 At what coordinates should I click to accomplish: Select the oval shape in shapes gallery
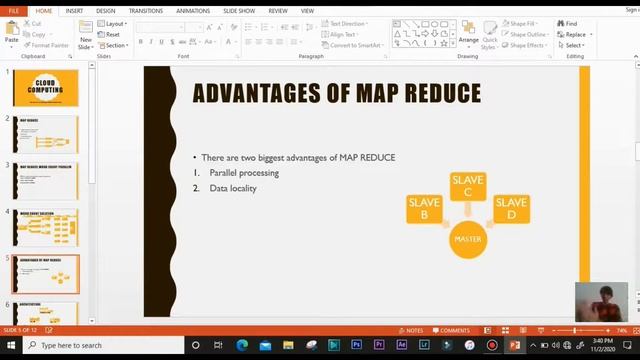coord(434,24)
